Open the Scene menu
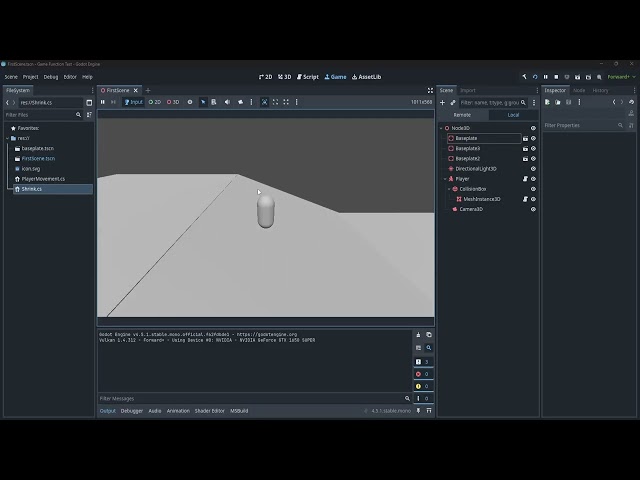The image size is (640, 480). pyautogui.click(x=11, y=77)
